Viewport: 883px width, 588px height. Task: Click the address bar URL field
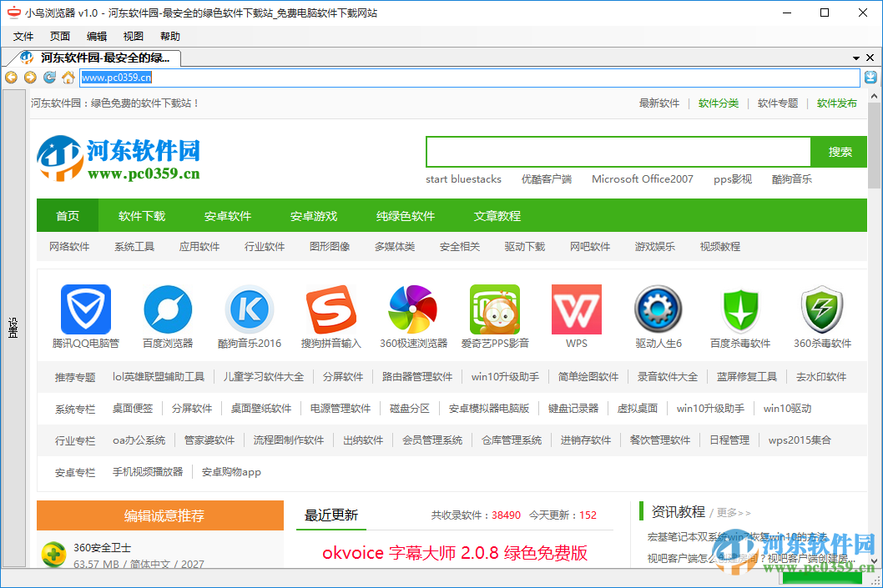[x=470, y=78]
